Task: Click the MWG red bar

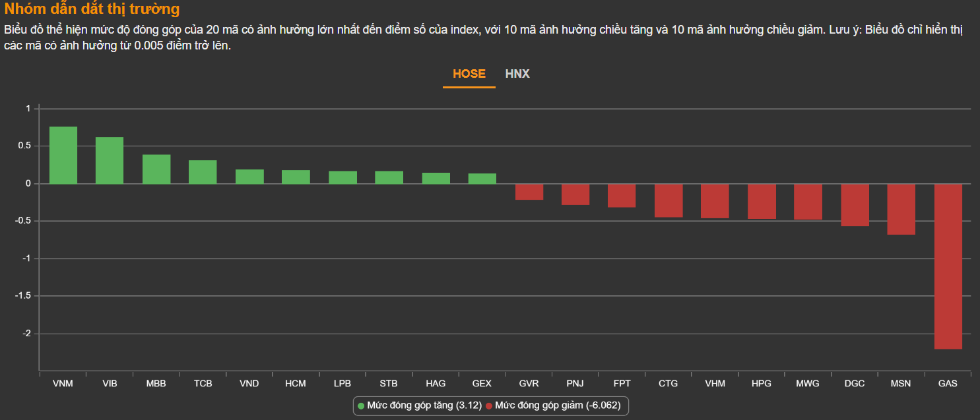Action: tap(808, 201)
